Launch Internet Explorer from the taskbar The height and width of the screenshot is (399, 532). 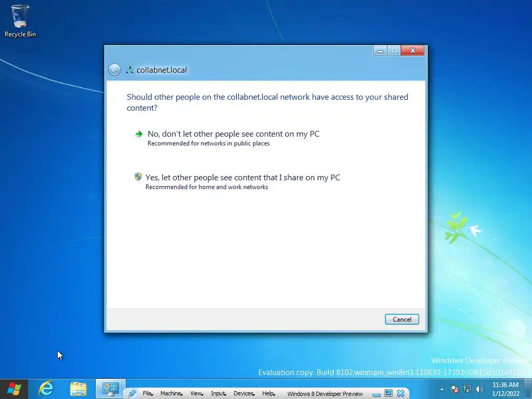46,389
